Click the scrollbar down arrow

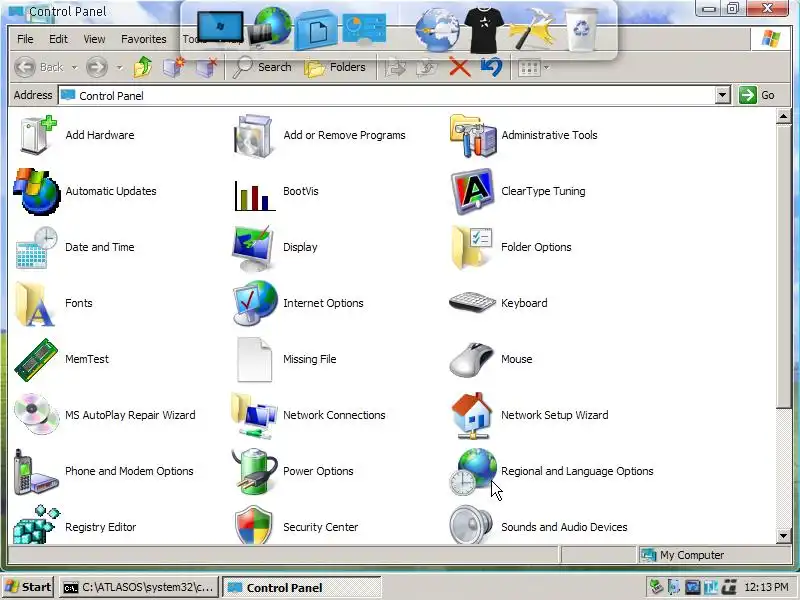pyautogui.click(x=784, y=536)
